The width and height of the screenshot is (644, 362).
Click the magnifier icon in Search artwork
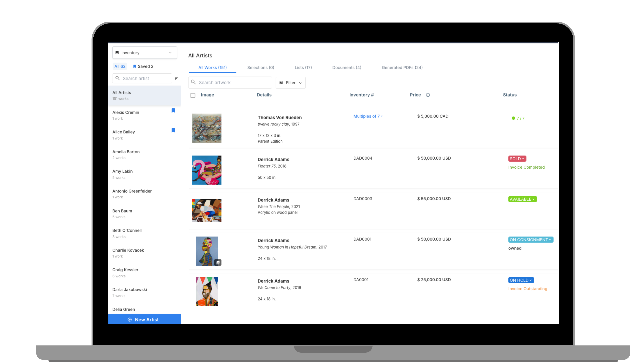[193, 82]
